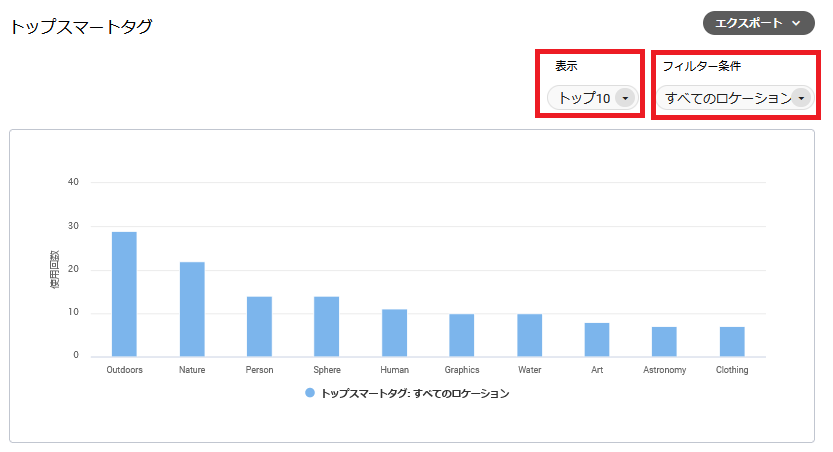
Task: Select the Human bar
Action: [394, 333]
